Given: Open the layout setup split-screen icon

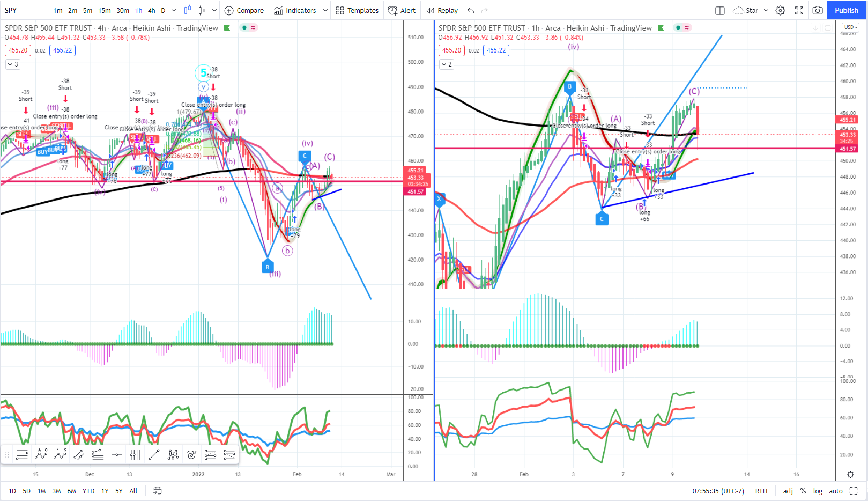Looking at the screenshot, I should (x=720, y=10).
